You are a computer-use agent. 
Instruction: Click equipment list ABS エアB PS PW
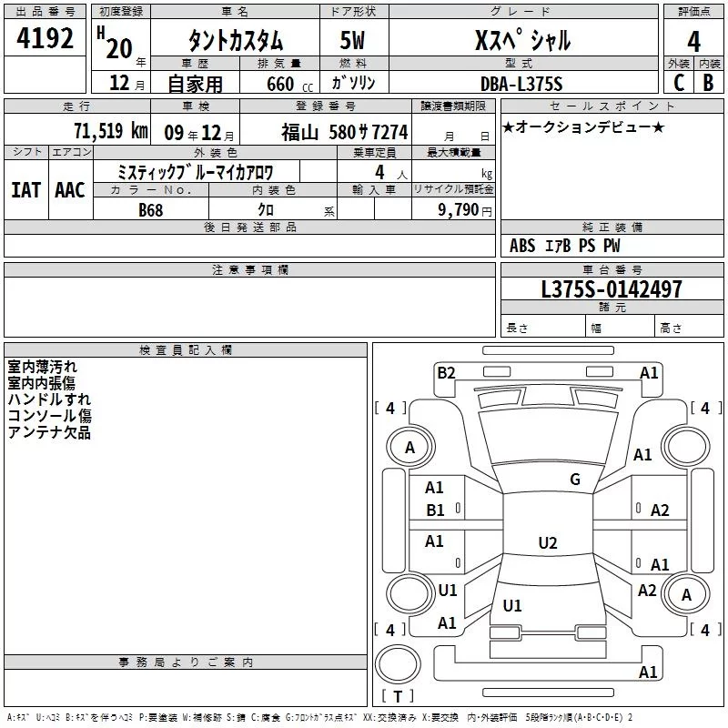click(564, 246)
